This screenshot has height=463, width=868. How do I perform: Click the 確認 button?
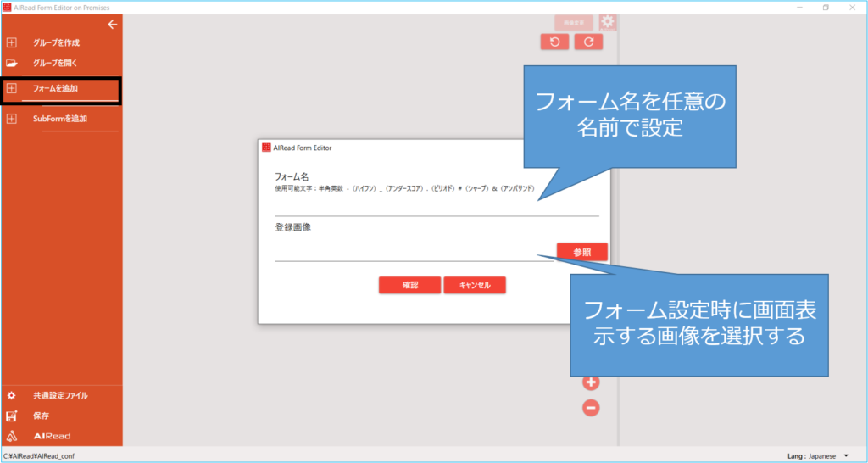pyautogui.click(x=409, y=285)
